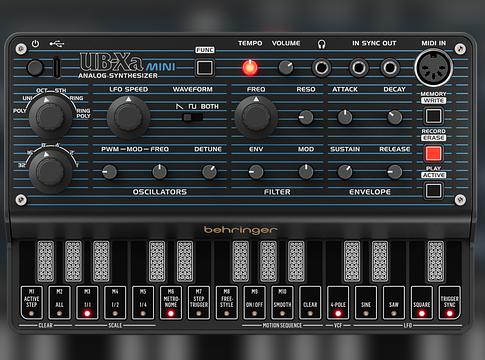485x360 pixels.
Task: Click the USB port slot
Action: click(57, 67)
